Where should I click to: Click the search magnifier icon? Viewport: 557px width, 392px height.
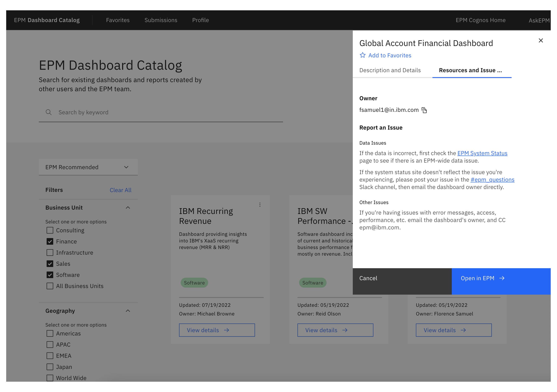(48, 112)
